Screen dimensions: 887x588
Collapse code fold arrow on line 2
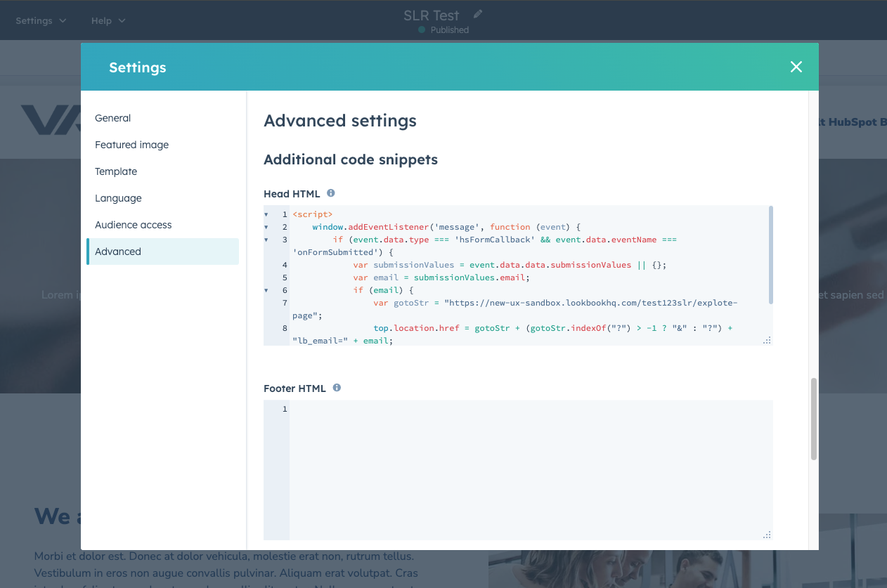[266, 227]
